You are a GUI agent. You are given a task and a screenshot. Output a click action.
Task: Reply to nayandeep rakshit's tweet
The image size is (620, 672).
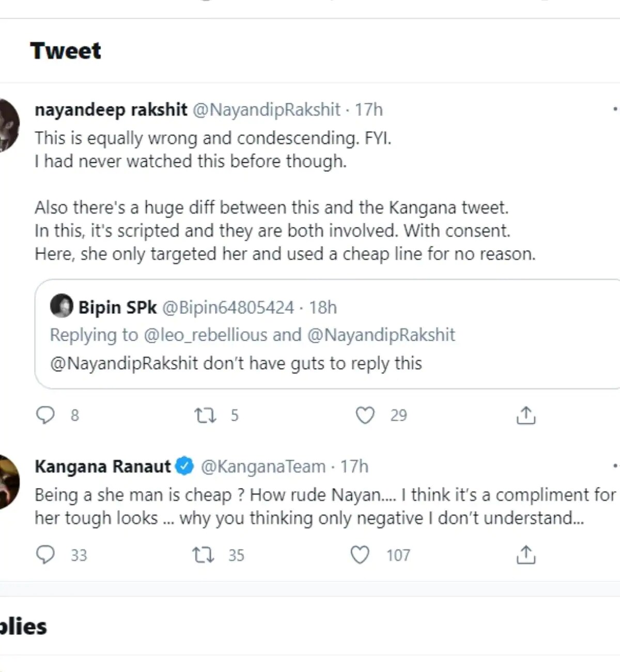(45, 415)
